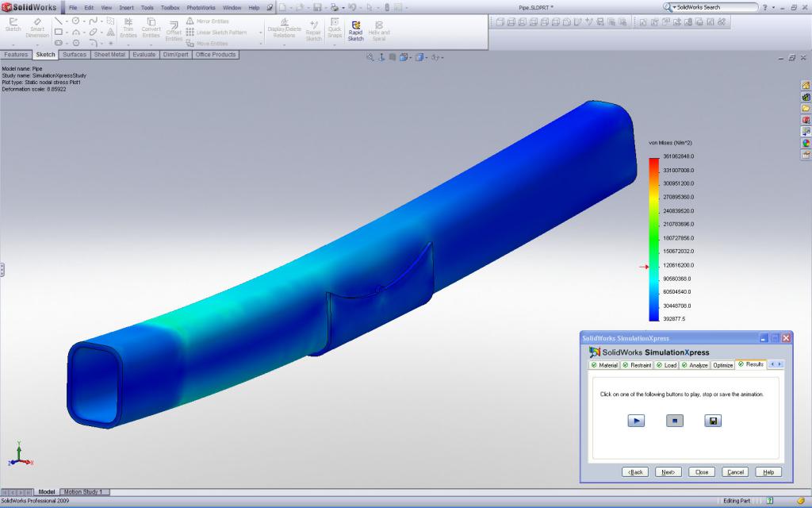Click the Close button in SimulationXpress
812x508 pixels.
(702, 472)
